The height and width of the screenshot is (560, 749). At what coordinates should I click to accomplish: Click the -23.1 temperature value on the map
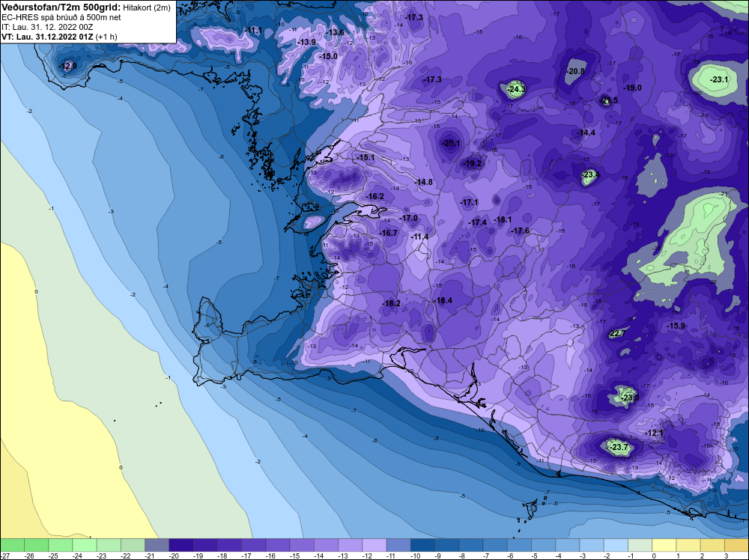pyautogui.click(x=719, y=79)
